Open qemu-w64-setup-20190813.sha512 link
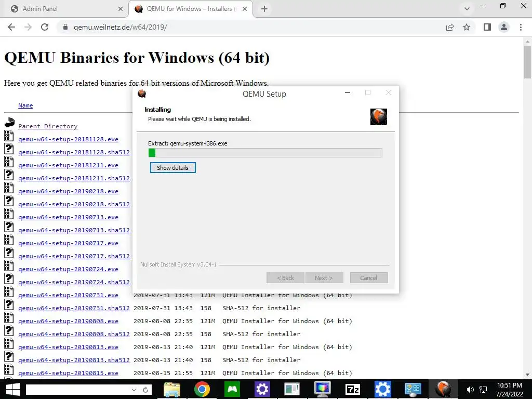This screenshot has width=532, height=399. (x=74, y=360)
